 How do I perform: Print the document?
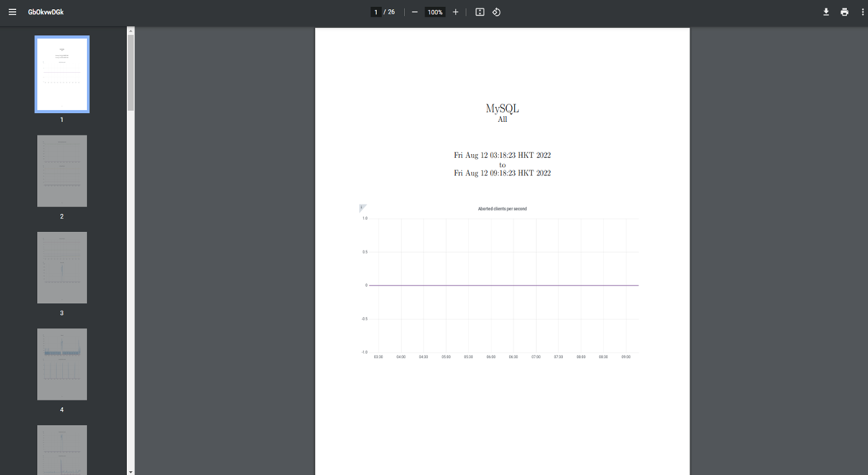[844, 12]
